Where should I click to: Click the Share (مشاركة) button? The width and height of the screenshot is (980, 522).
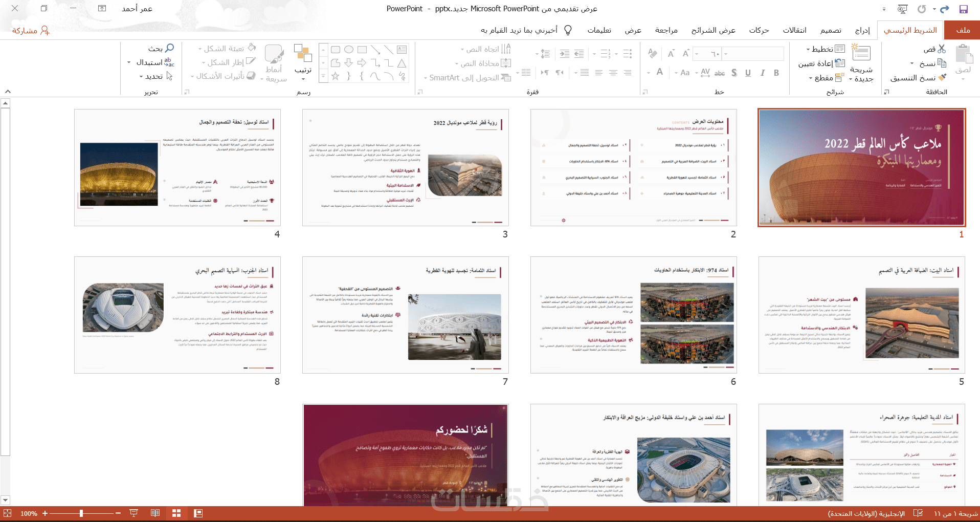coord(31,30)
